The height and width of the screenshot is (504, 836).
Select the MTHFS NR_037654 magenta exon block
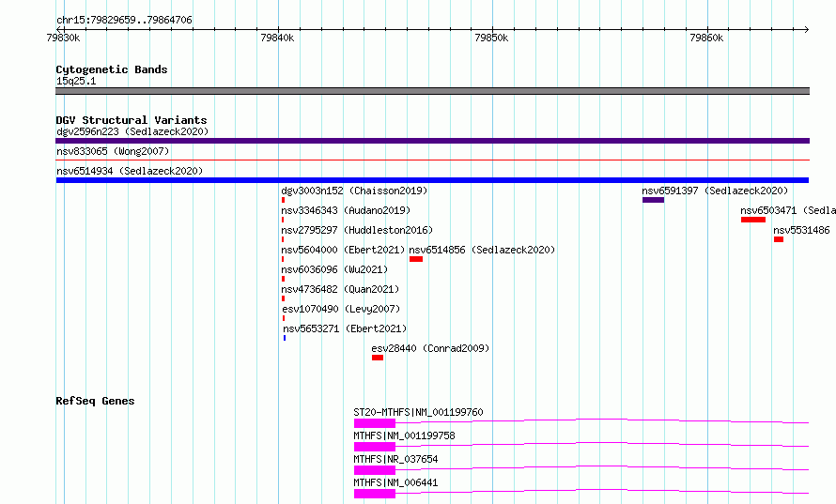click(x=375, y=470)
